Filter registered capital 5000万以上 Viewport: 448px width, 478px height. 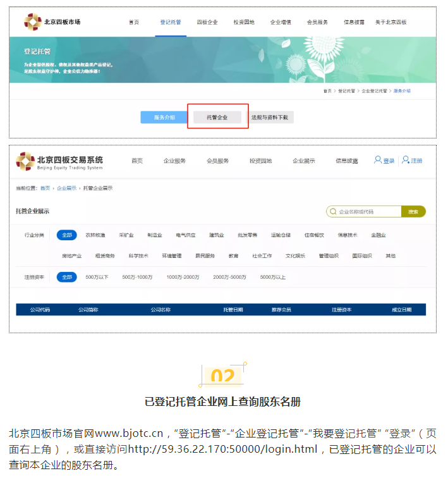[x=273, y=277]
